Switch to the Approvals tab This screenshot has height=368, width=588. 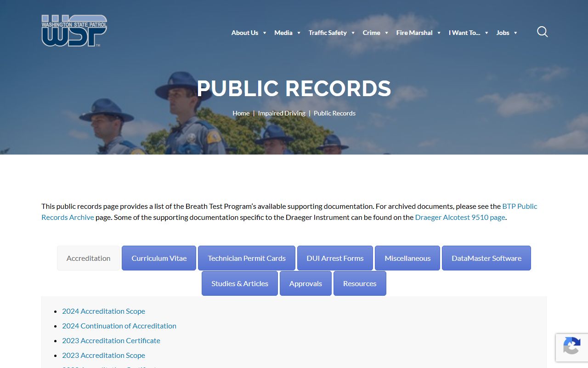click(x=305, y=283)
